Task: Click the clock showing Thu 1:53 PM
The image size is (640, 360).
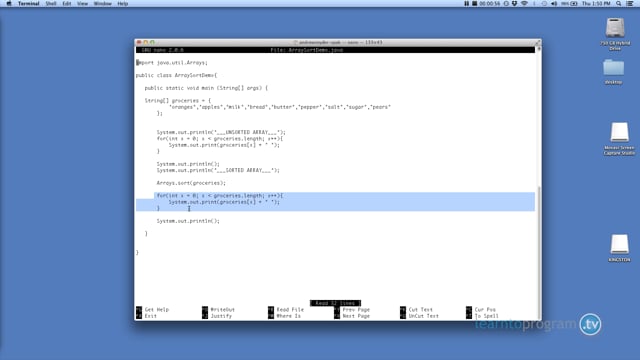Action: (x=596, y=4)
